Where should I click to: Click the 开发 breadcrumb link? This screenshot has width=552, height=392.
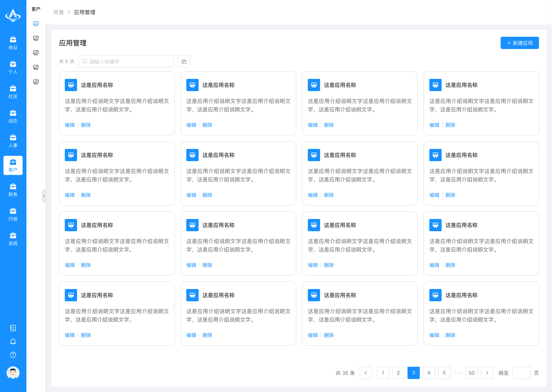[x=58, y=12]
